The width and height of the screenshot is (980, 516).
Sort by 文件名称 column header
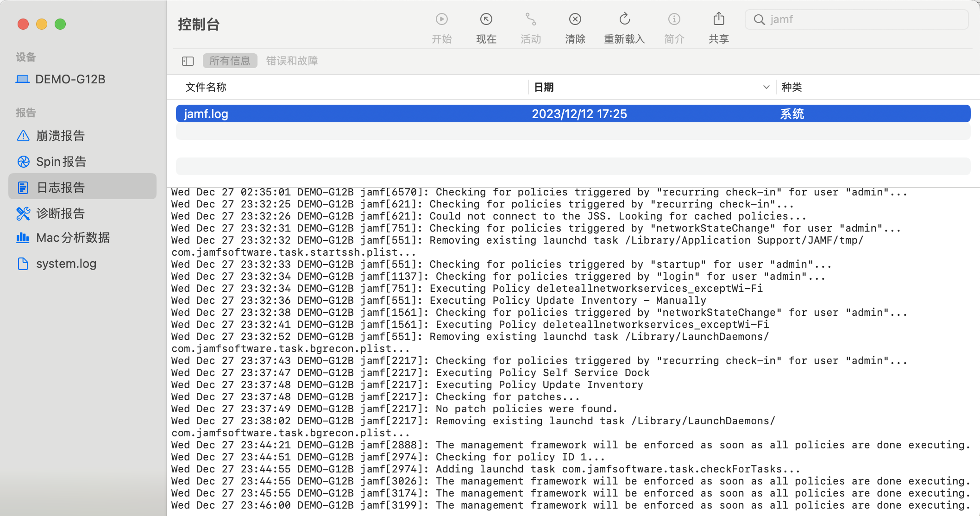point(206,87)
